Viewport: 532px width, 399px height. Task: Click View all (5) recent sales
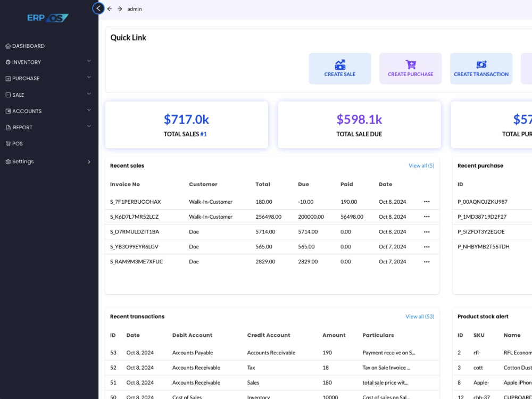421,165
